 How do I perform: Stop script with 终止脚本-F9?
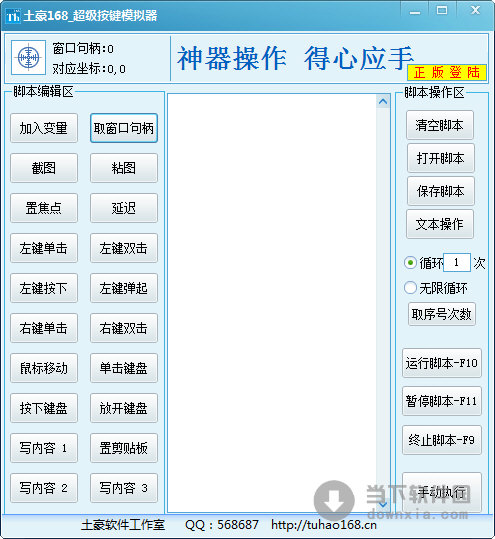pyautogui.click(x=442, y=440)
